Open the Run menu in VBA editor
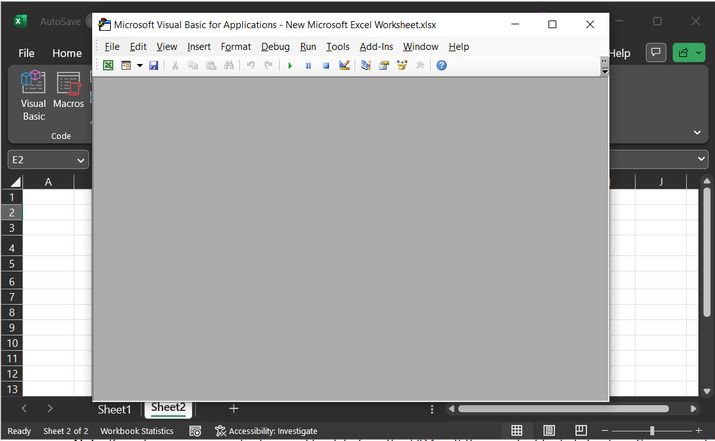Screen dimensions: 715x441 [x=308, y=47]
